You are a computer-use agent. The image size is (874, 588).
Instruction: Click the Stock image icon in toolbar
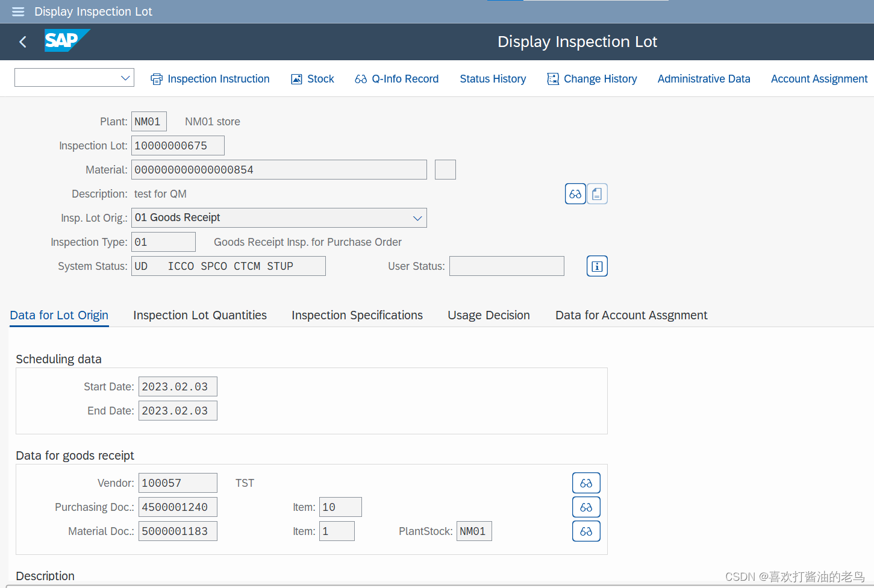[296, 78]
